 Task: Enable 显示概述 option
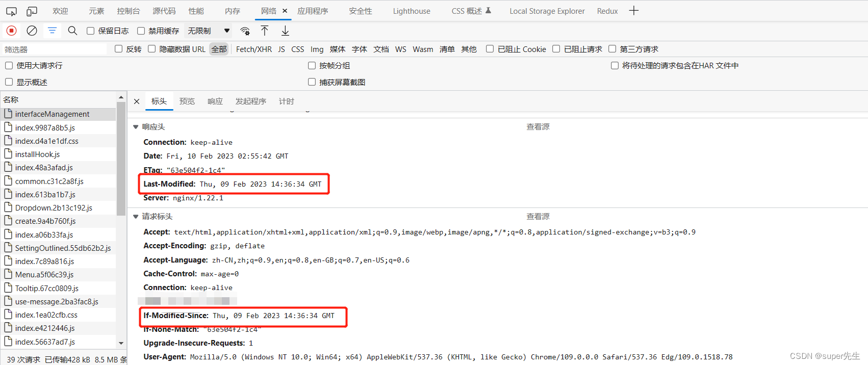[9, 82]
